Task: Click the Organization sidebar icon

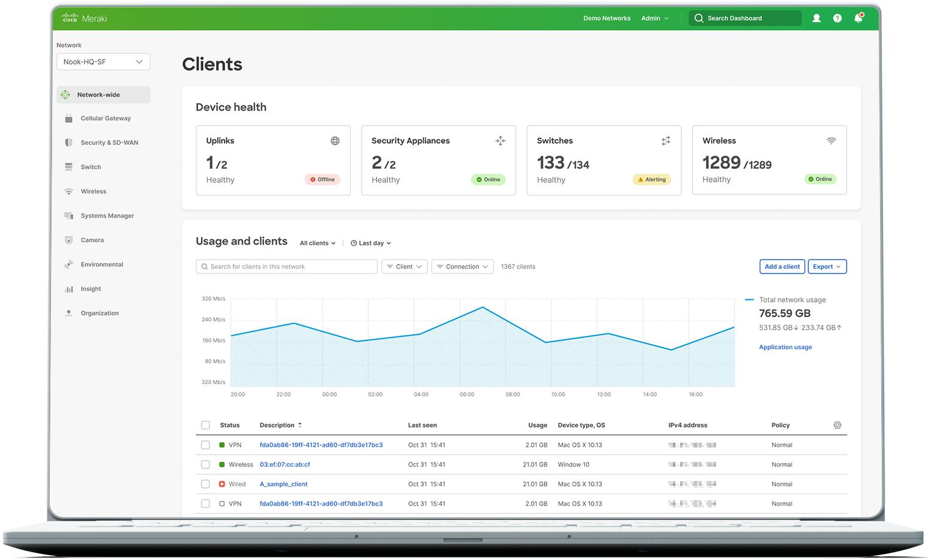Action: point(69,313)
